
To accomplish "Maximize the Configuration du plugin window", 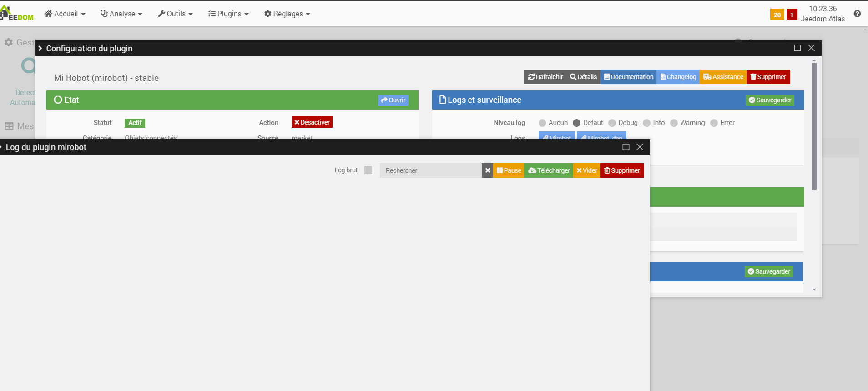I will tap(797, 48).
